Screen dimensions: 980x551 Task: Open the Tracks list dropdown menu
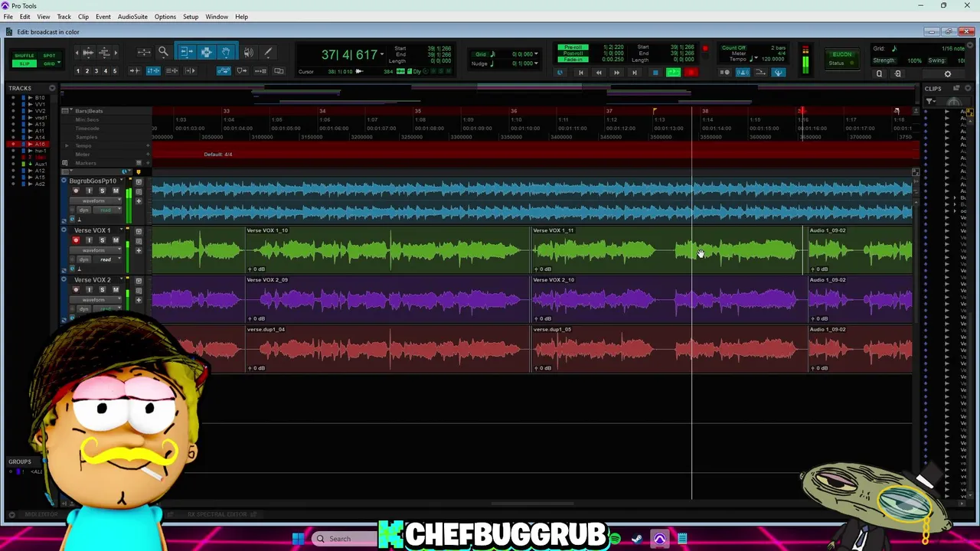tap(52, 88)
